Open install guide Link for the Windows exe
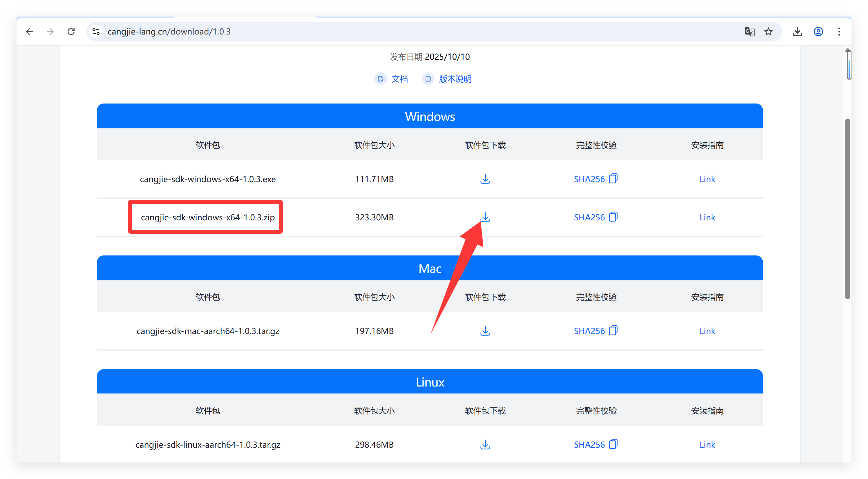This screenshot has height=479, width=868. (x=707, y=179)
